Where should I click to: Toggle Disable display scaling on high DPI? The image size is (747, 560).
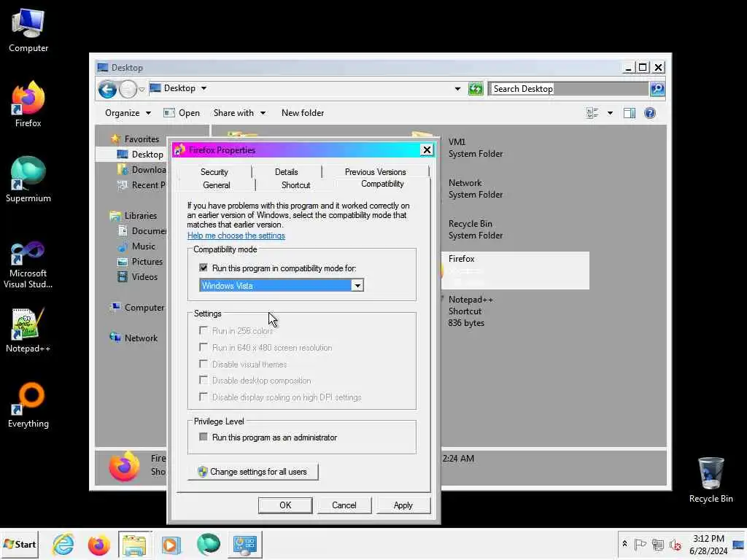pos(204,397)
